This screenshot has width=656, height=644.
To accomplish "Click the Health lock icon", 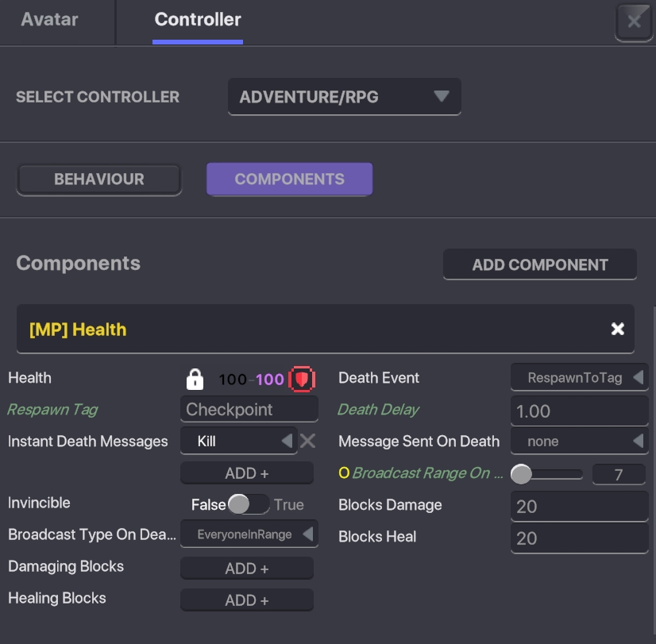I will 195,379.
